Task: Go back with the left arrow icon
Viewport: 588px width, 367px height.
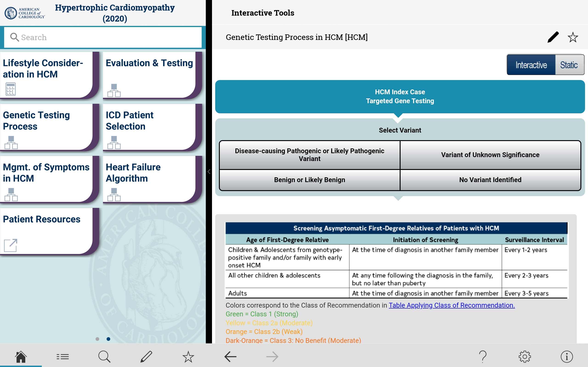Action: click(230, 356)
